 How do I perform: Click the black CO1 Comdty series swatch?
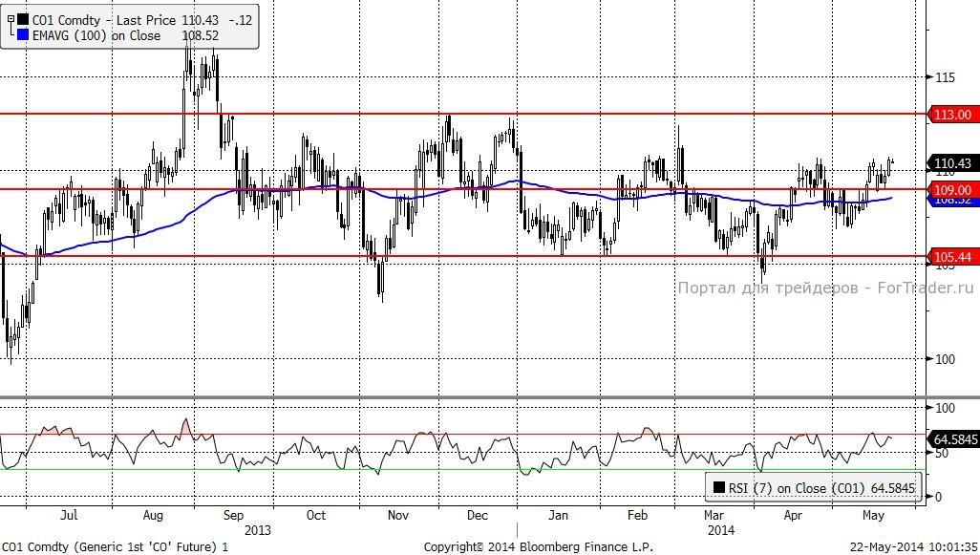point(23,20)
